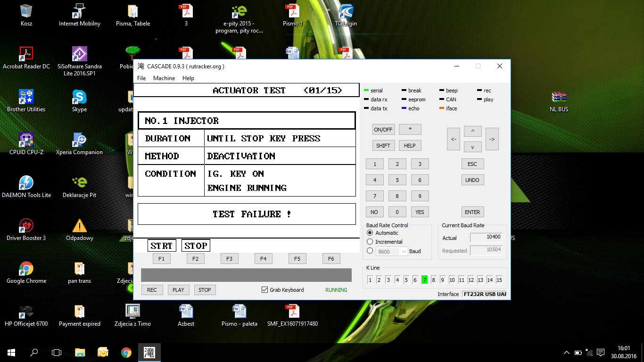Launch DAEMON Tools Lite
Image resolution: width=644 pixels, height=362 pixels.
point(26,187)
